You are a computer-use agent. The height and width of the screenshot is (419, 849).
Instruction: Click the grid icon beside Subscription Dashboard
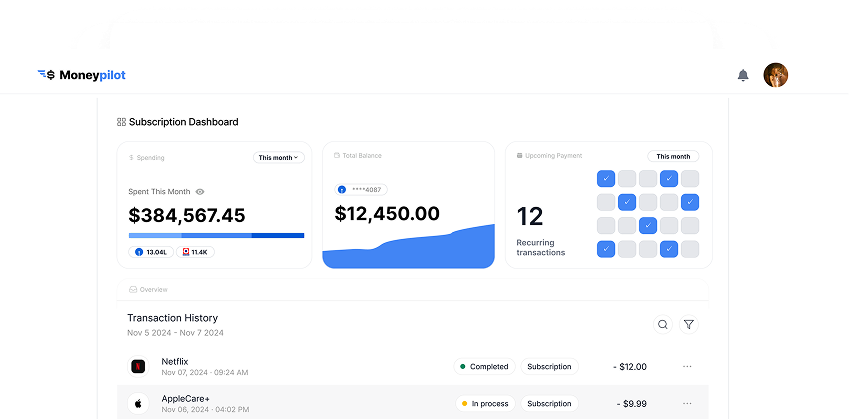coord(121,122)
